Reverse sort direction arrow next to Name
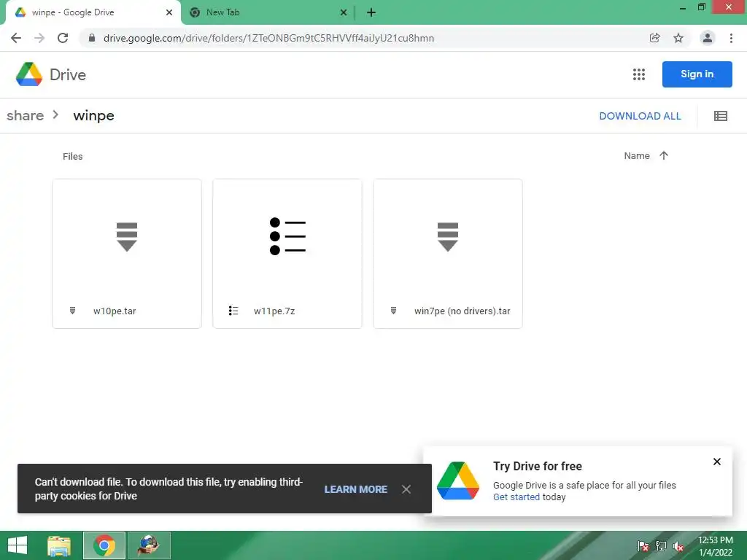 tap(664, 156)
